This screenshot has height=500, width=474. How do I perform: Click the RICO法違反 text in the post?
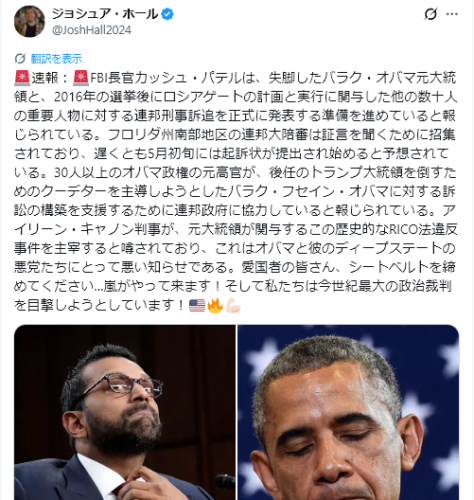[x=423, y=229]
